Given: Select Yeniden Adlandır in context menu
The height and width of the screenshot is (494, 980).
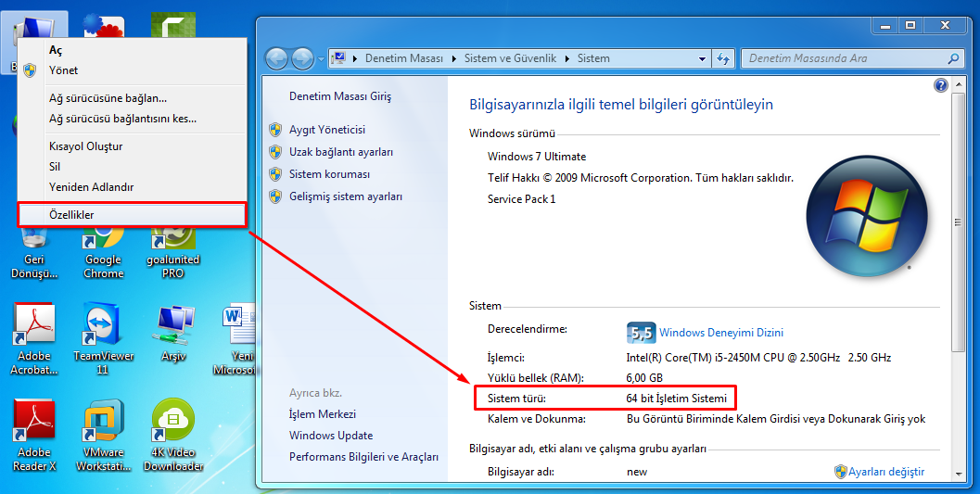Looking at the screenshot, I should click(91, 187).
